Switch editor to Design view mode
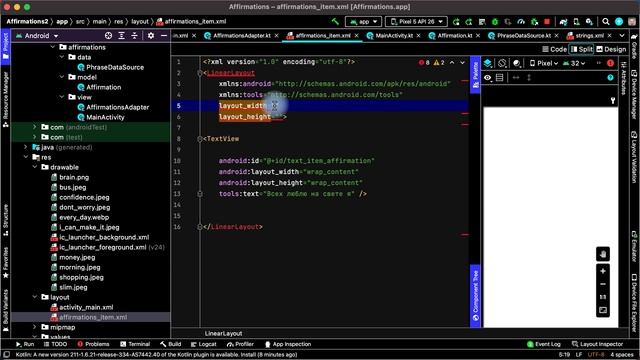 click(x=611, y=49)
